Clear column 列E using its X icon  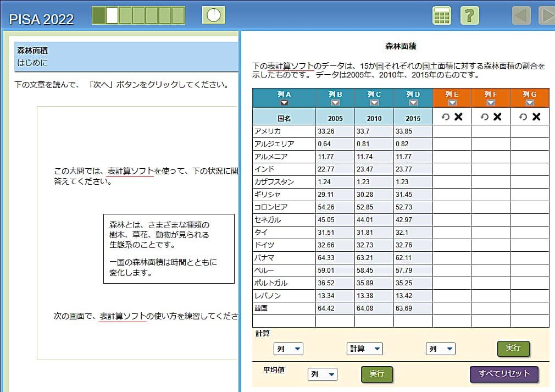coord(457,117)
